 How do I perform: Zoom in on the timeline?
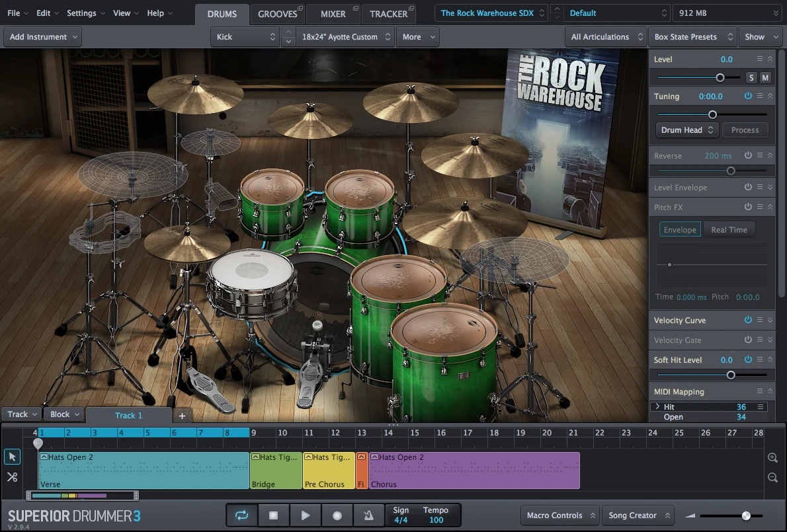coord(772,457)
